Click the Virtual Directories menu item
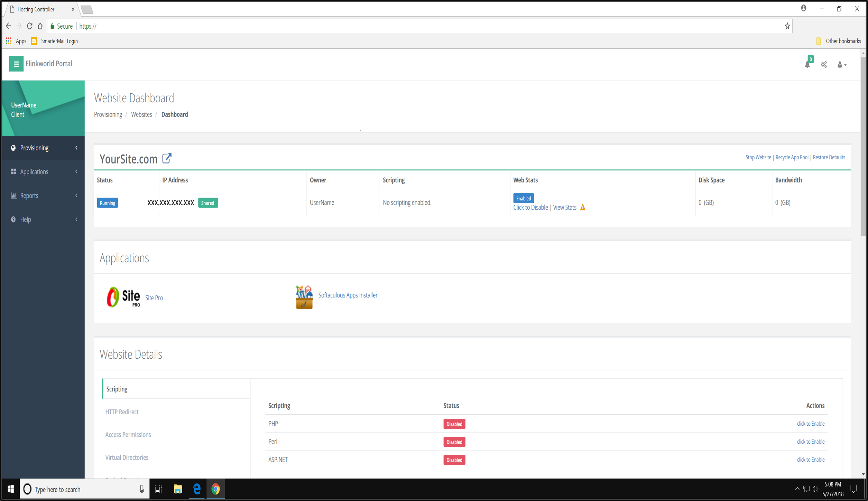The width and height of the screenshot is (868, 501). pos(127,457)
